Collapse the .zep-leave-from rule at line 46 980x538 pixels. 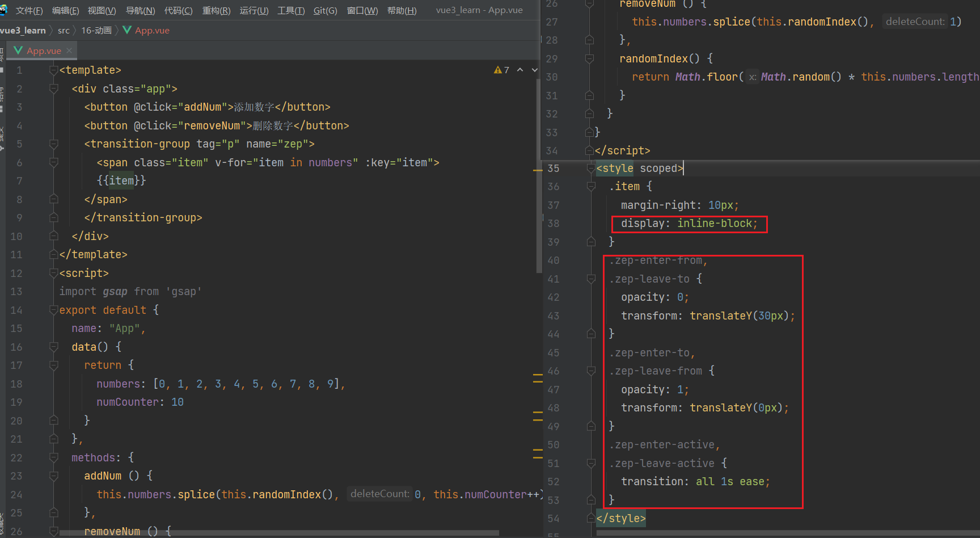click(x=590, y=371)
